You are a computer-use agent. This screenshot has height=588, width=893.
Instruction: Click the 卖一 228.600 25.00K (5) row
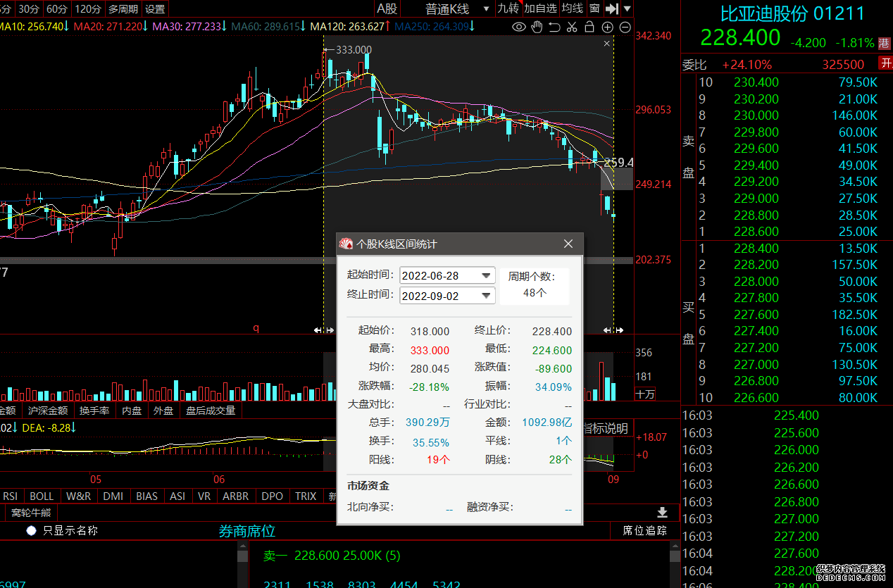(332, 556)
